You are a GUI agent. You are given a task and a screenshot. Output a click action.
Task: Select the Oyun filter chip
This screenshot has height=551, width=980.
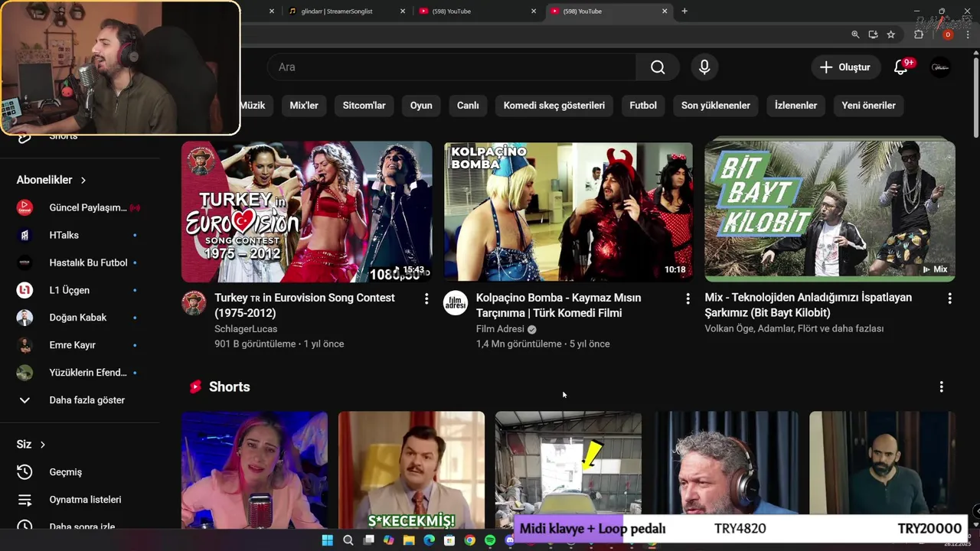(421, 106)
